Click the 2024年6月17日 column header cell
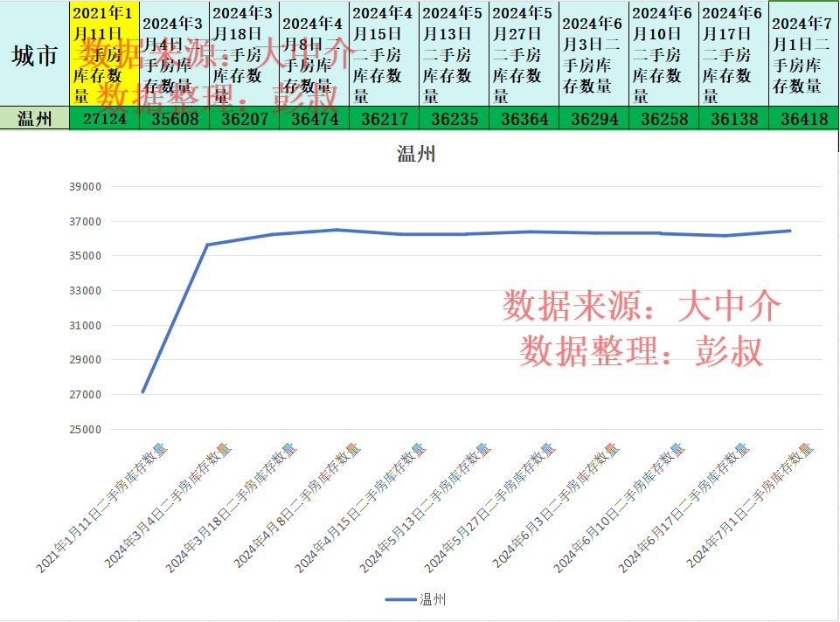The image size is (840, 622). pos(733,53)
